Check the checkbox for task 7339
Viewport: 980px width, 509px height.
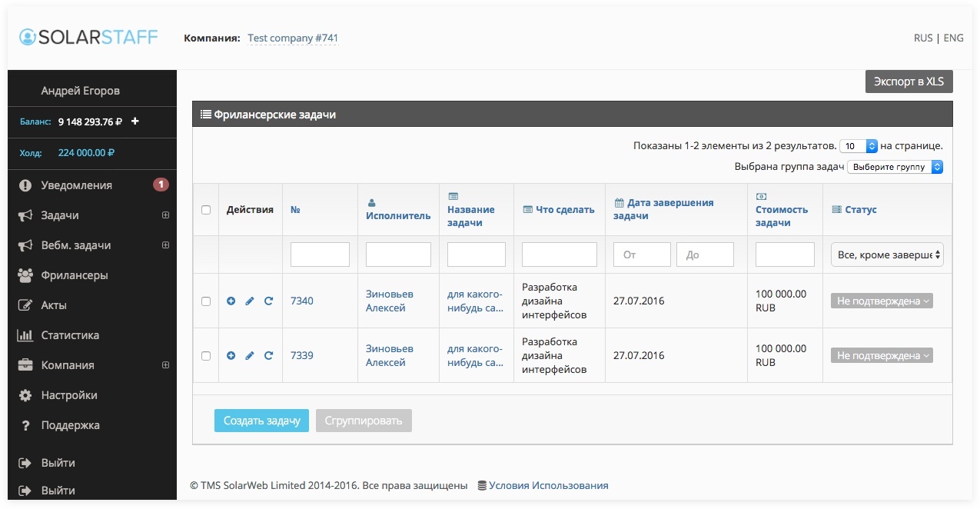(206, 356)
